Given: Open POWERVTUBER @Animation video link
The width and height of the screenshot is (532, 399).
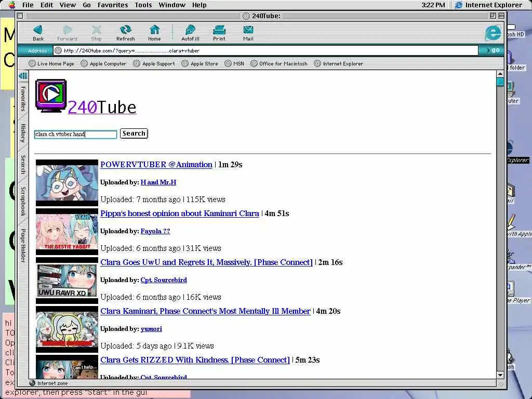Looking at the screenshot, I should (156, 165).
